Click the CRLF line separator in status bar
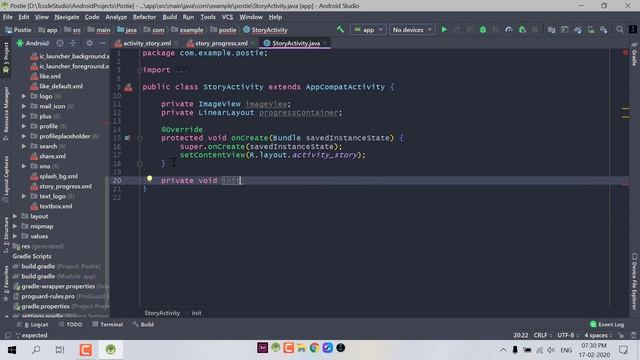 [x=540, y=335]
